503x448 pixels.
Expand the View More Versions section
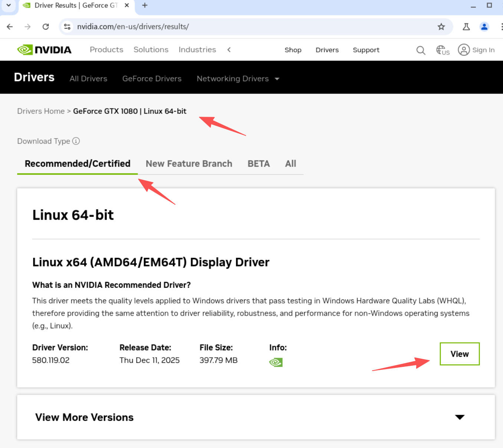[x=460, y=417]
